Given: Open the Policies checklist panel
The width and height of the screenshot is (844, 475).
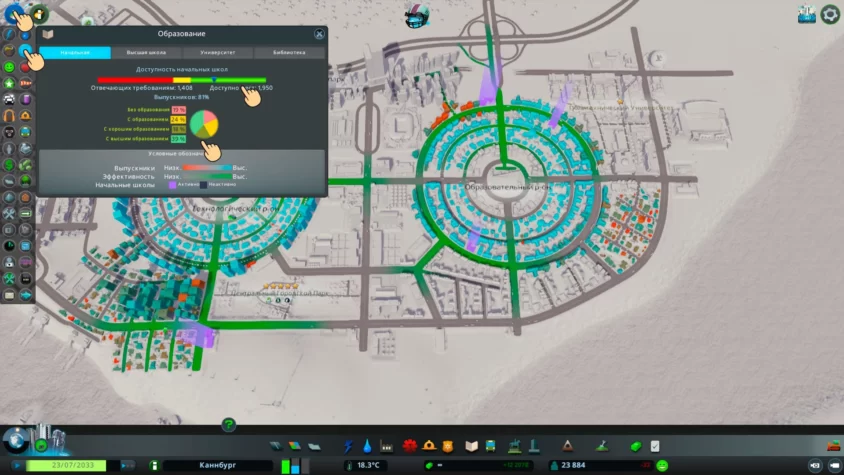Looking at the screenshot, I should (655, 446).
